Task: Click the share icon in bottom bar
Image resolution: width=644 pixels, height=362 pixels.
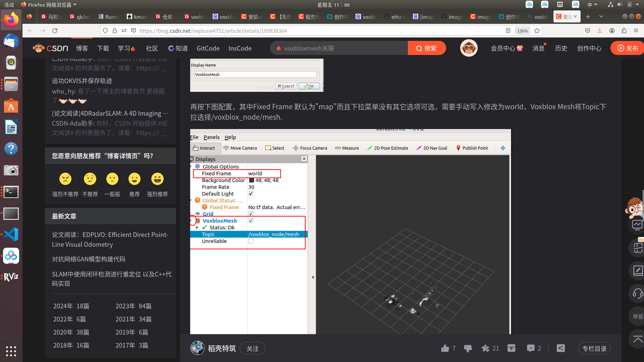Action: click(560, 348)
